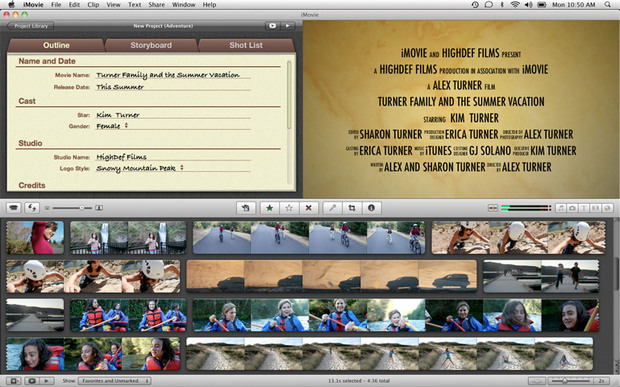
Task: Open the camera import window
Action: click(14, 208)
